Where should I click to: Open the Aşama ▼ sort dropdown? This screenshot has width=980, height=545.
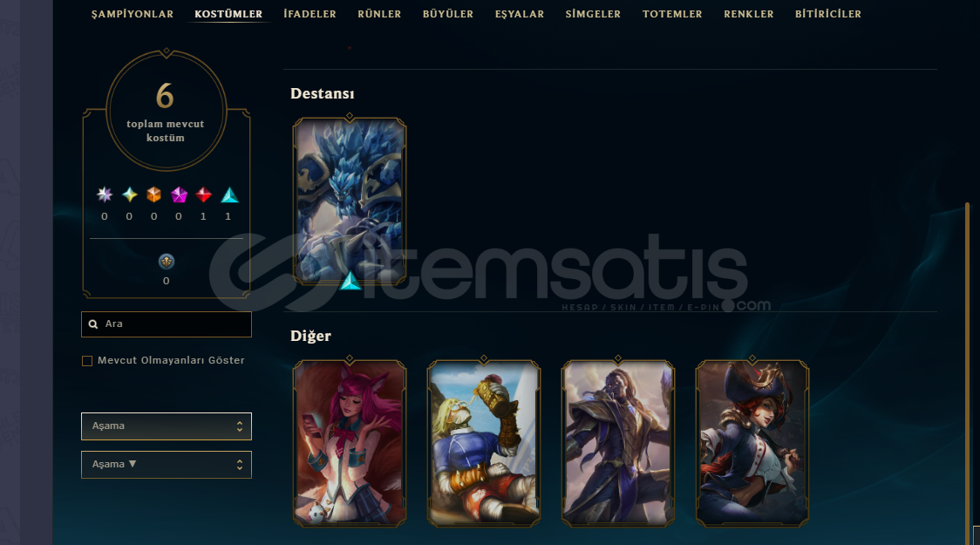(x=167, y=465)
